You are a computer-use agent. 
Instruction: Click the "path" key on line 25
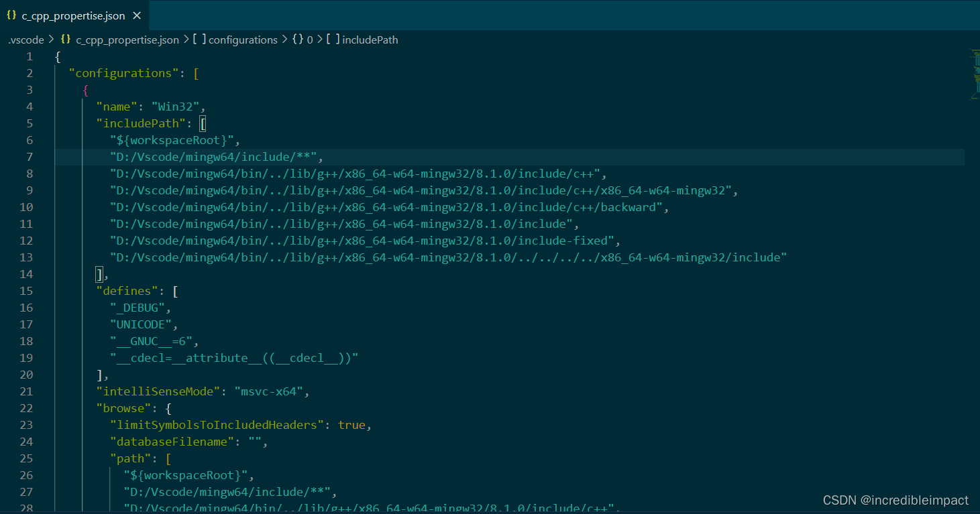click(x=130, y=458)
